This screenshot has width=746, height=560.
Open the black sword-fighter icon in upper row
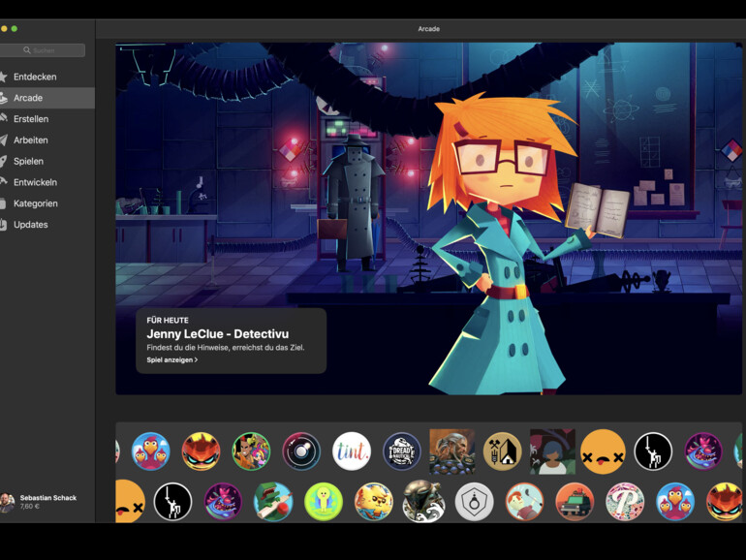(653, 451)
